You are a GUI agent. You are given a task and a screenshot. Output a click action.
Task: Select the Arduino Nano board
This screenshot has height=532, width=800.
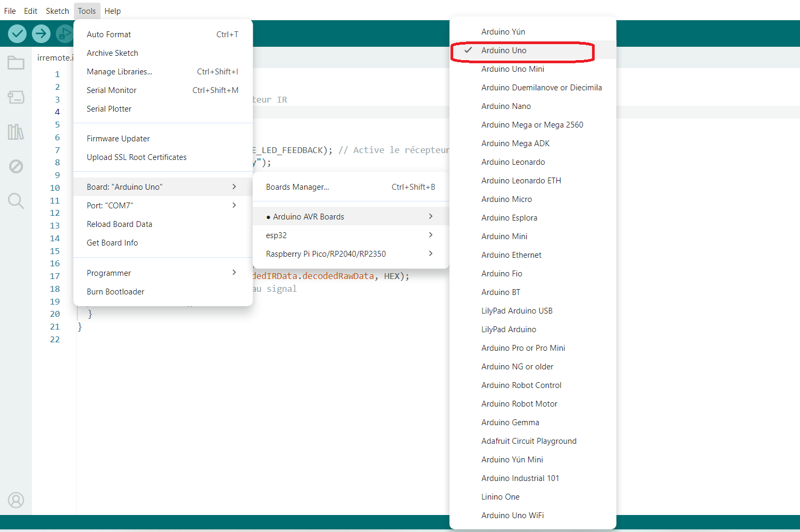point(533,106)
